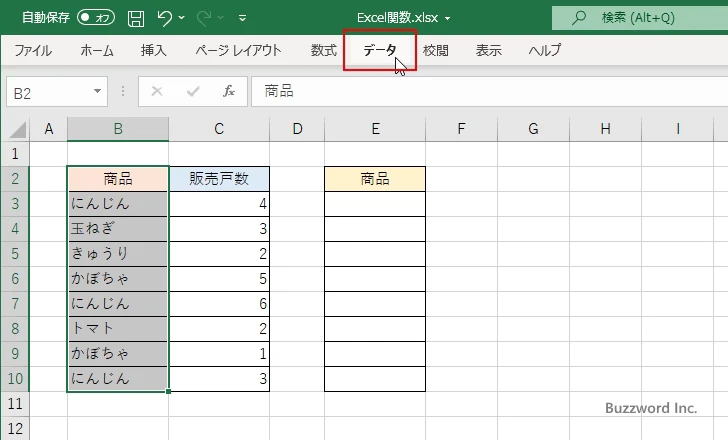Image resolution: width=728 pixels, height=440 pixels.
Task: Open the Undo history dropdown arrow
Action: click(187, 18)
